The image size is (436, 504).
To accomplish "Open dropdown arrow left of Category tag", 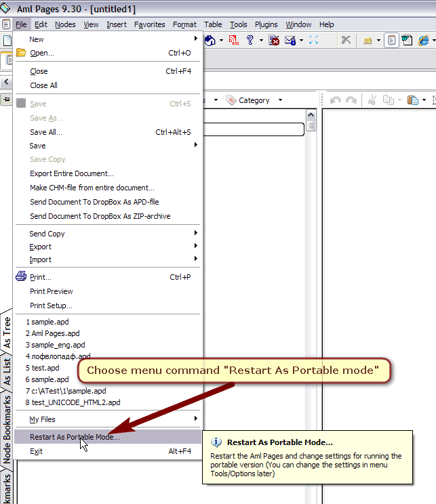I will 216,100.
